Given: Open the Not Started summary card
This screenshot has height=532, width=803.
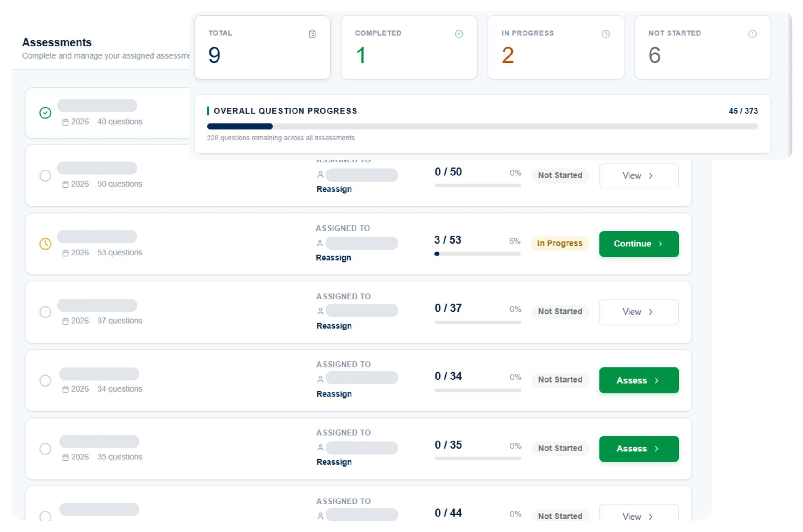Looking at the screenshot, I should (x=702, y=47).
